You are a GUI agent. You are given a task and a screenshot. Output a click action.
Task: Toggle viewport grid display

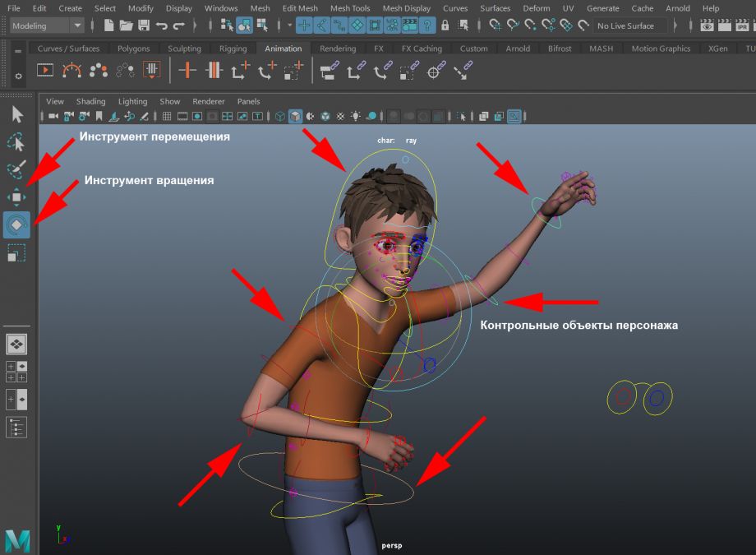[x=167, y=116]
